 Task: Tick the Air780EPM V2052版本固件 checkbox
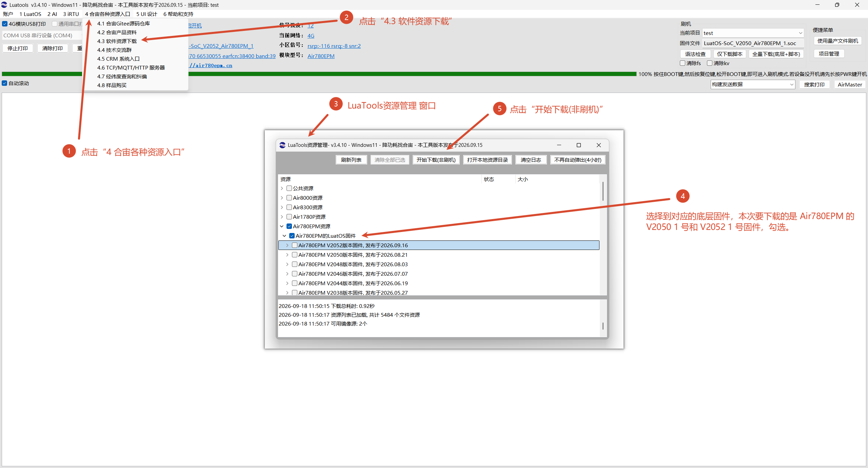tap(295, 245)
